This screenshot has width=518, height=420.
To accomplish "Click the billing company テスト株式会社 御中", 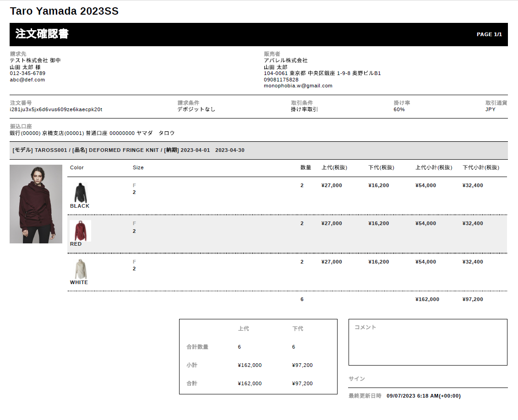I will pos(35,60).
